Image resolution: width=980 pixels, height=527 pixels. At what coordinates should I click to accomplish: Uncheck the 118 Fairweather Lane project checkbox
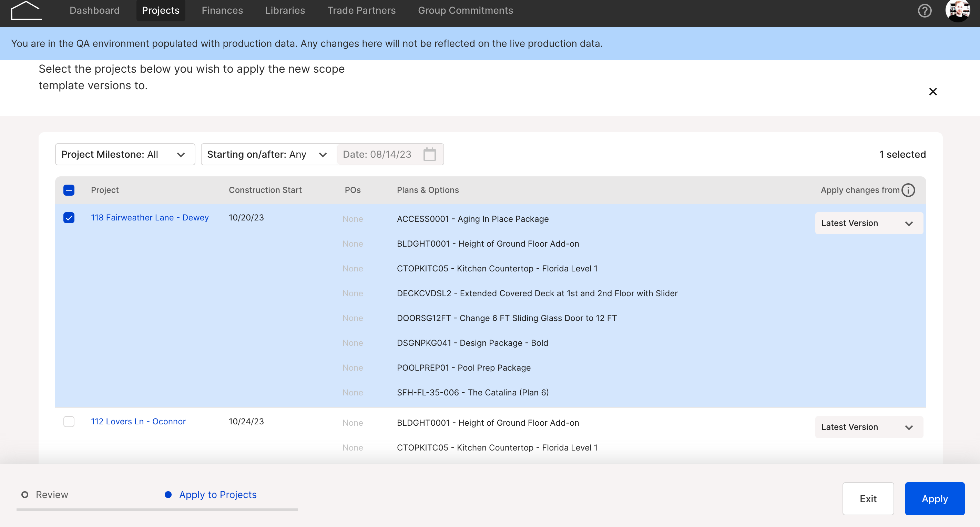(69, 218)
